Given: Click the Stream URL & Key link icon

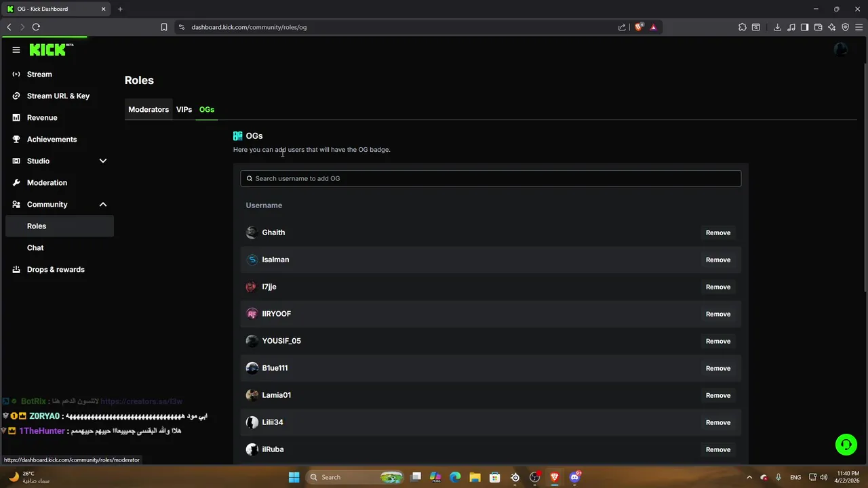Looking at the screenshot, I should 16,96.
